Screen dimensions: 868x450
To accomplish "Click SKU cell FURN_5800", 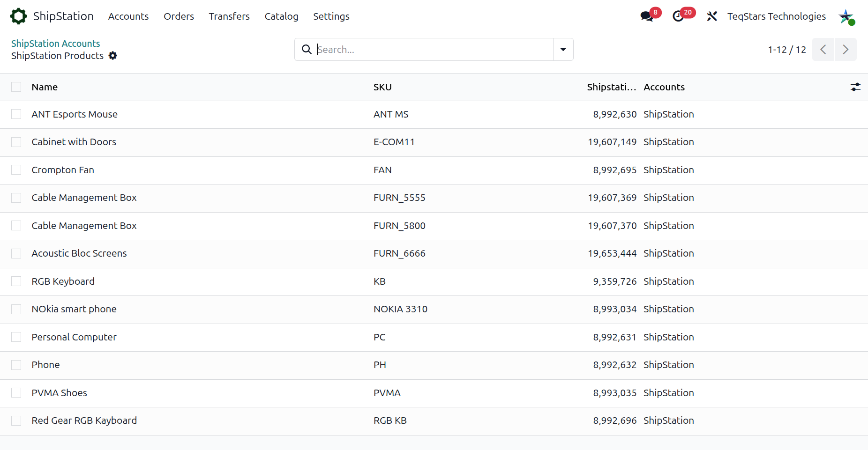I will point(399,226).
